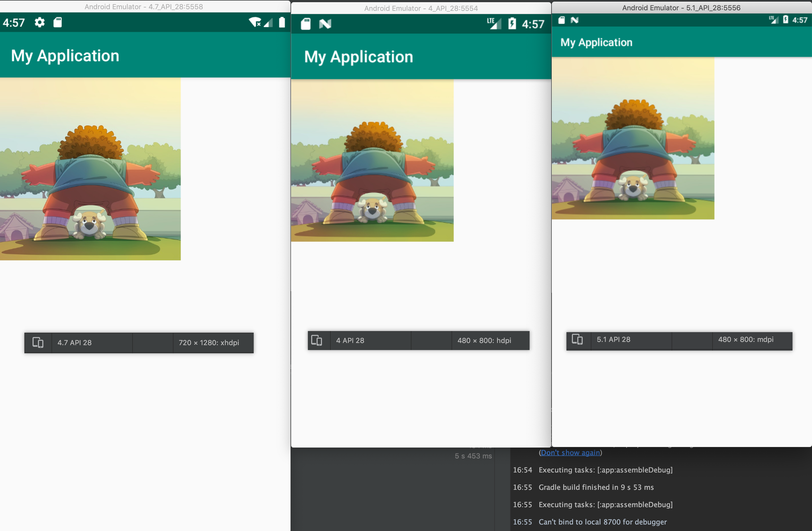This screenshot has width=812, height=531.
Task: Click the 4.7 API 28 device label
Action: (74, 343)
